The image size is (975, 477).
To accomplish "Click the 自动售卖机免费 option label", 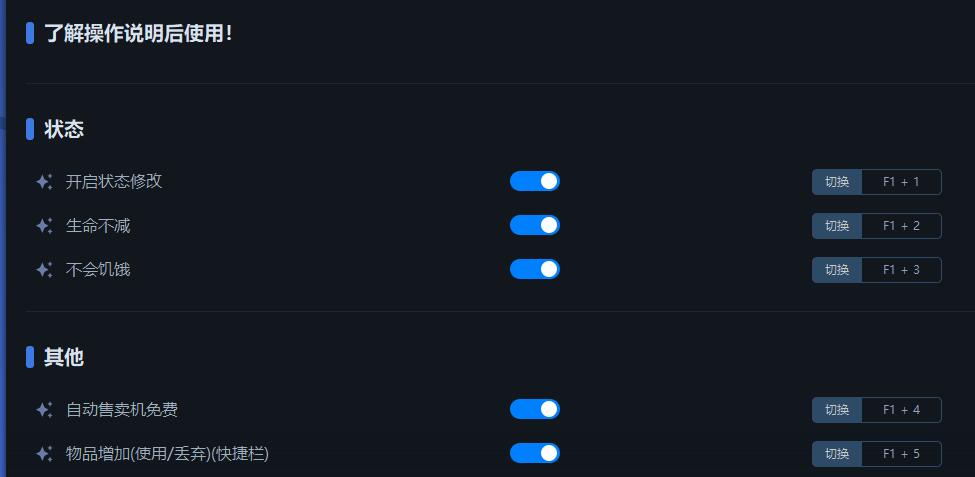I will pos(122,410).
